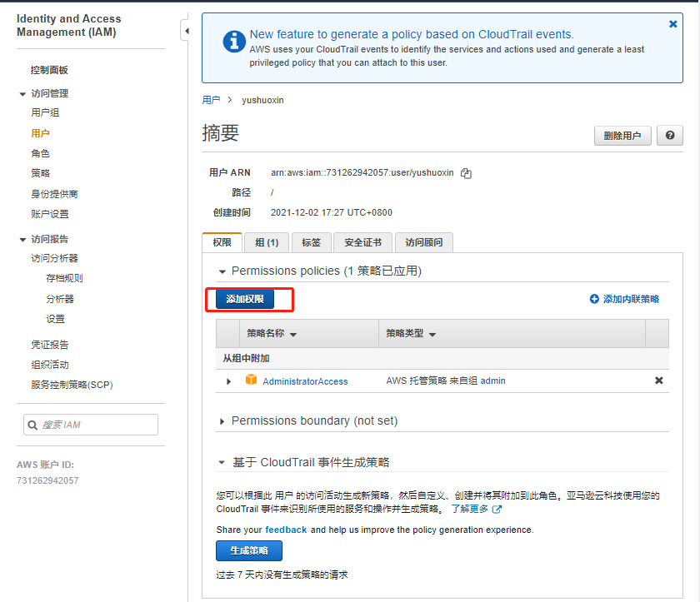Collapse the Permissions policies section

point(222,271)
